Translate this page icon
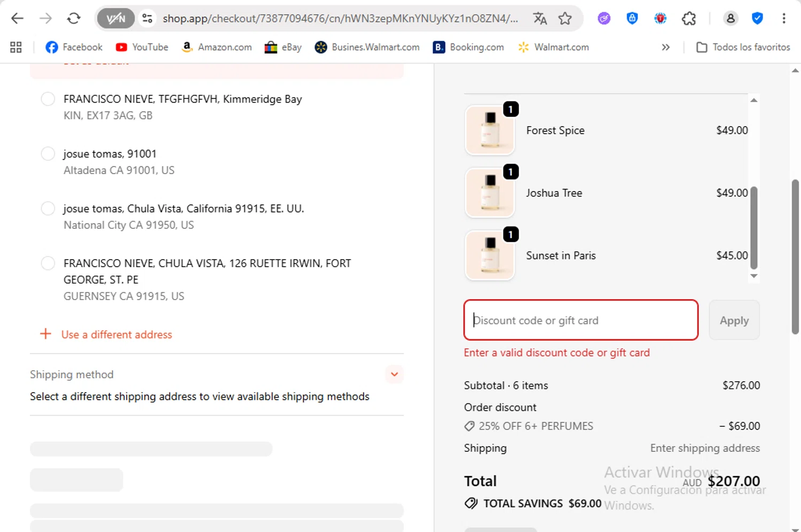The width and height of the screenshot is (801, 532). pyautogui.click(x=540, y=19)
